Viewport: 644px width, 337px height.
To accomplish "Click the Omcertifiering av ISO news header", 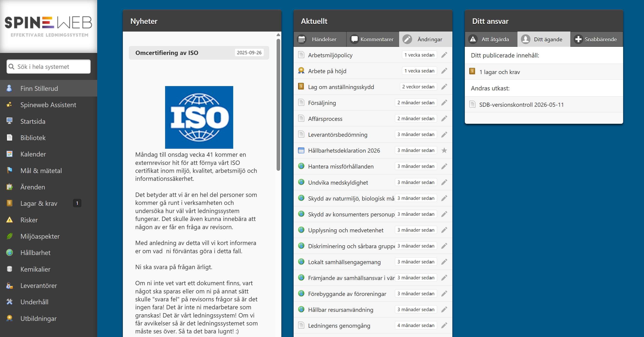I will point(199,52).
